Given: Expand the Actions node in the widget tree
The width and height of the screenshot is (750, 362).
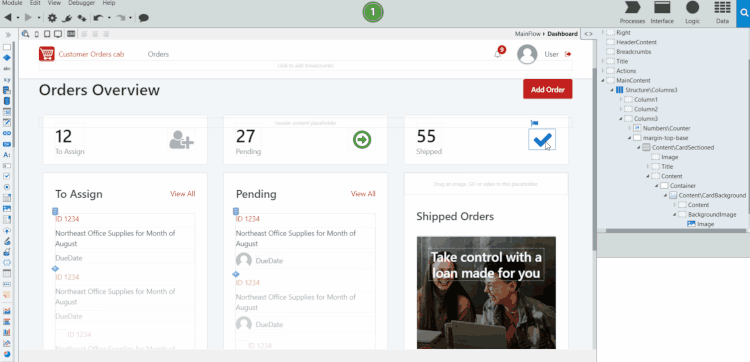Looking at the screenshot, I should click(603, 71).
